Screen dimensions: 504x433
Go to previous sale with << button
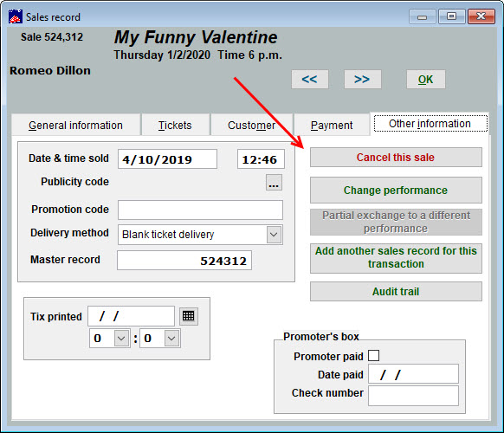[x=310, y=79]
